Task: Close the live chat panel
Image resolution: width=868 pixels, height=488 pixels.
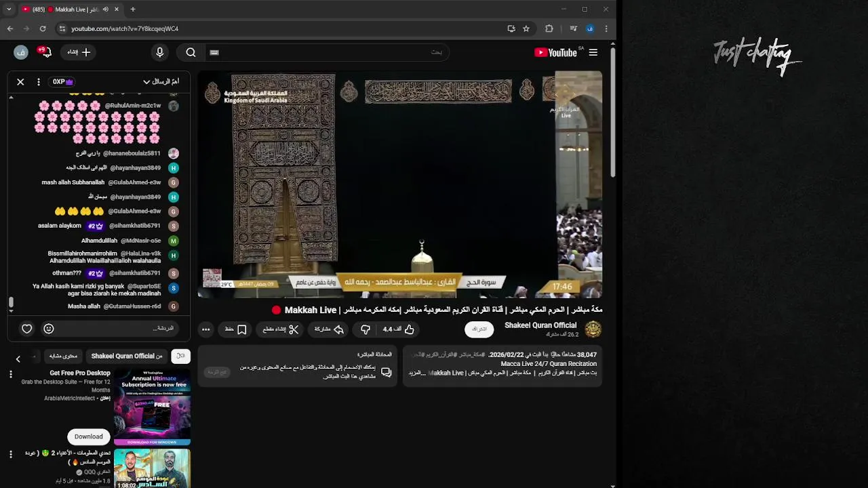Action: tap(20, 82)
